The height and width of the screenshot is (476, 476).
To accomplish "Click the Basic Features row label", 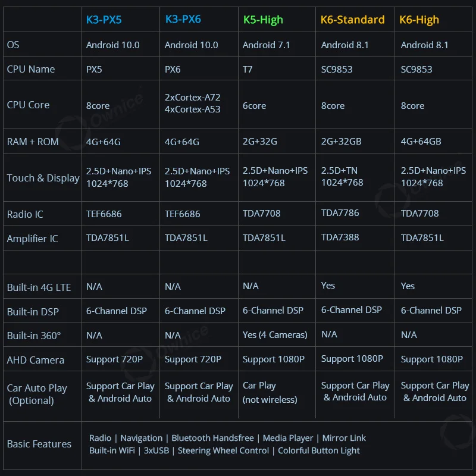I will tap(39, 444).
